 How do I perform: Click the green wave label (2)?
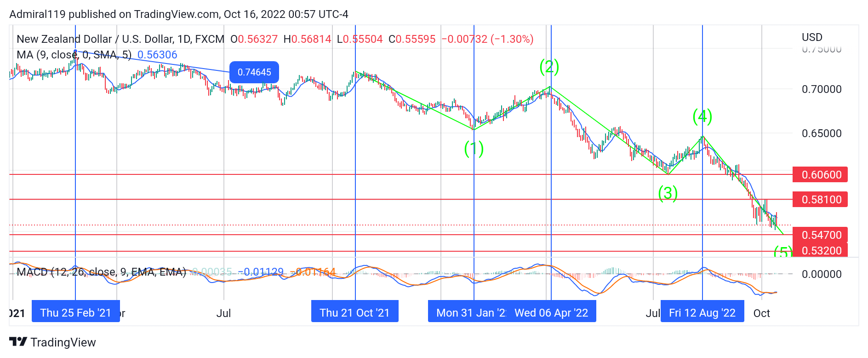coord(549,67)
